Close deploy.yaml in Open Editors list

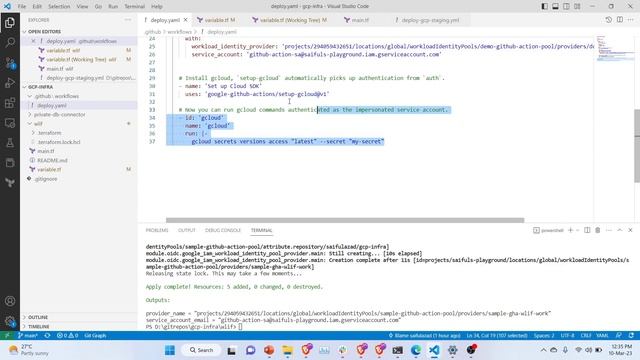33,41
